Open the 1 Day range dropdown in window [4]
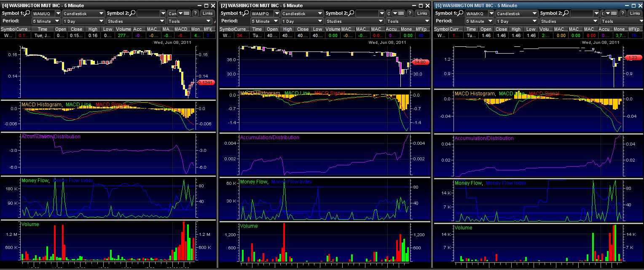Image resolution: width=644 pixels, height=270 pixels. [83, 21]
